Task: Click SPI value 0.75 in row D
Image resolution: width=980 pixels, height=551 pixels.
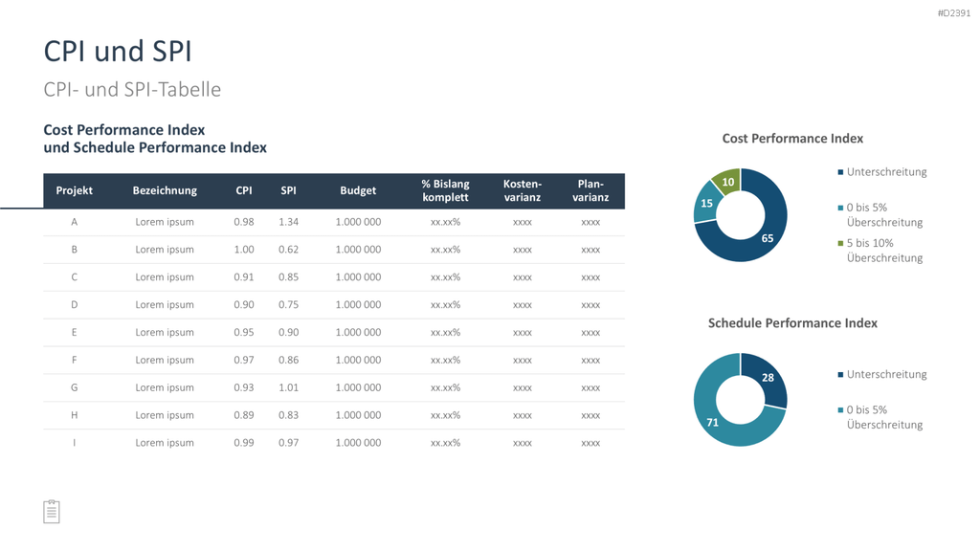Action: 288,305
